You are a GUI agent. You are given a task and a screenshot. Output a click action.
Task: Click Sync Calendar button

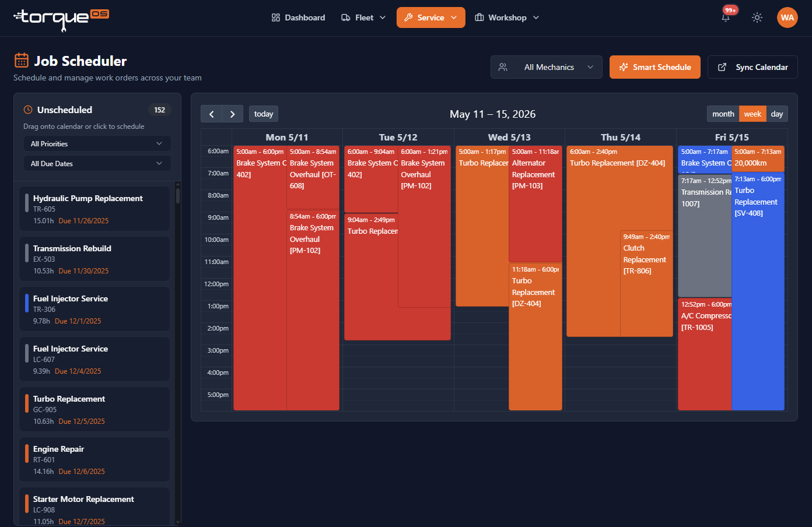752,67
